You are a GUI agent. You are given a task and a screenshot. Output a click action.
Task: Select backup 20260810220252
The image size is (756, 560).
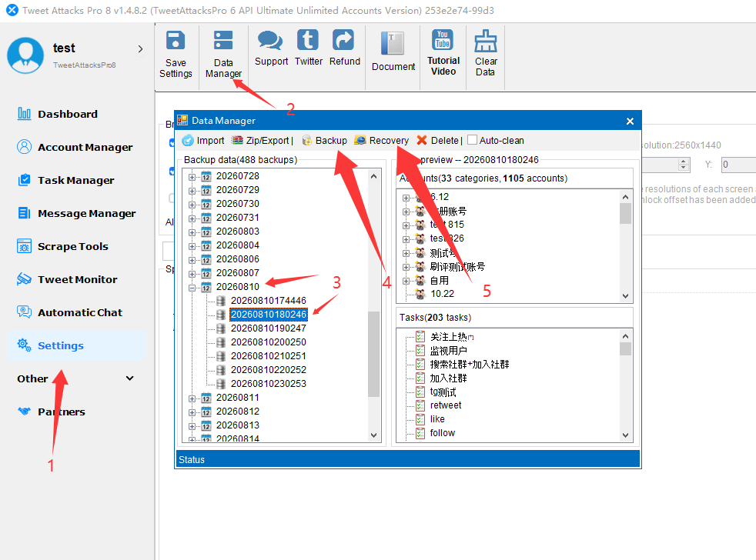268,370
